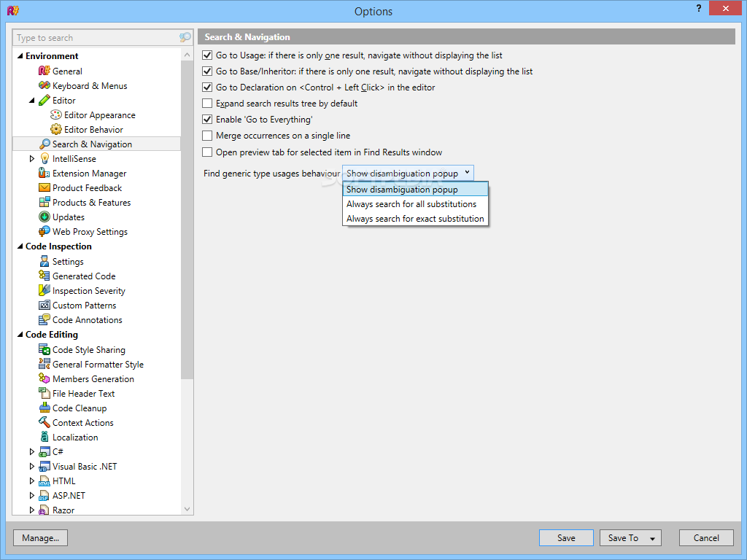This screenshot has width=747, height=560.
Task: Click the tree scrollbar down arrow
Action: (187, 509)
